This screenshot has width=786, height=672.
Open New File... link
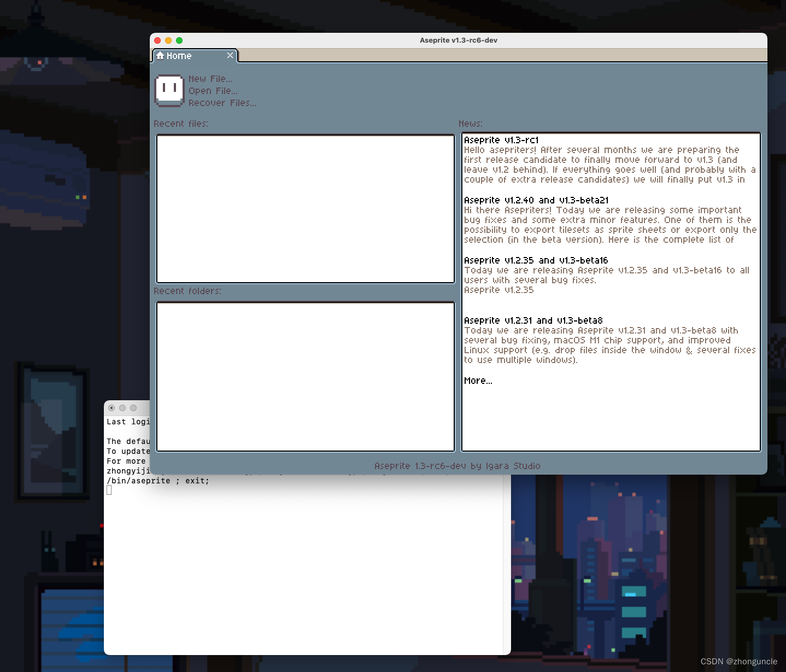(x=210, y=79)
